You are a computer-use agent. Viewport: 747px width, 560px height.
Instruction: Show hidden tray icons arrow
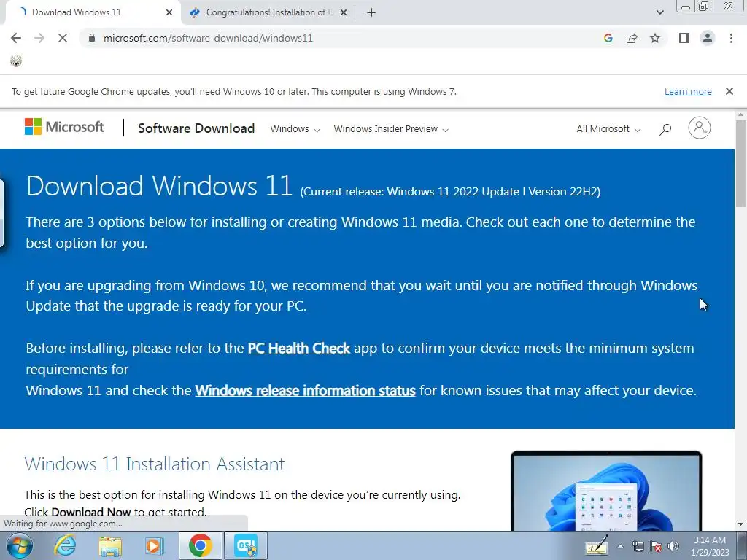tap(620, 546)
